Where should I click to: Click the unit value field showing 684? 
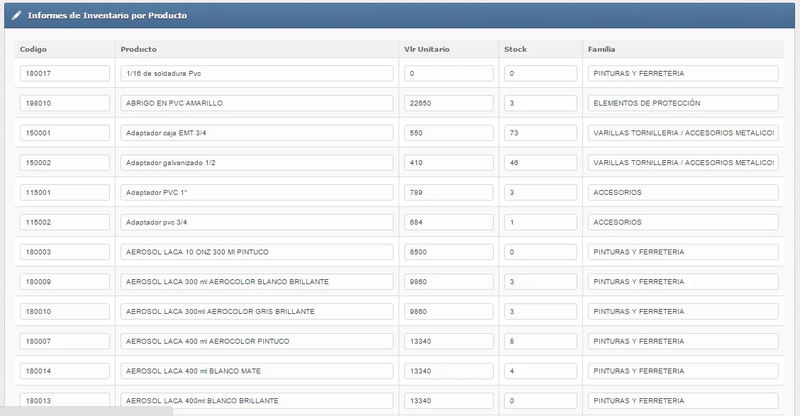(x=448, y=222)
